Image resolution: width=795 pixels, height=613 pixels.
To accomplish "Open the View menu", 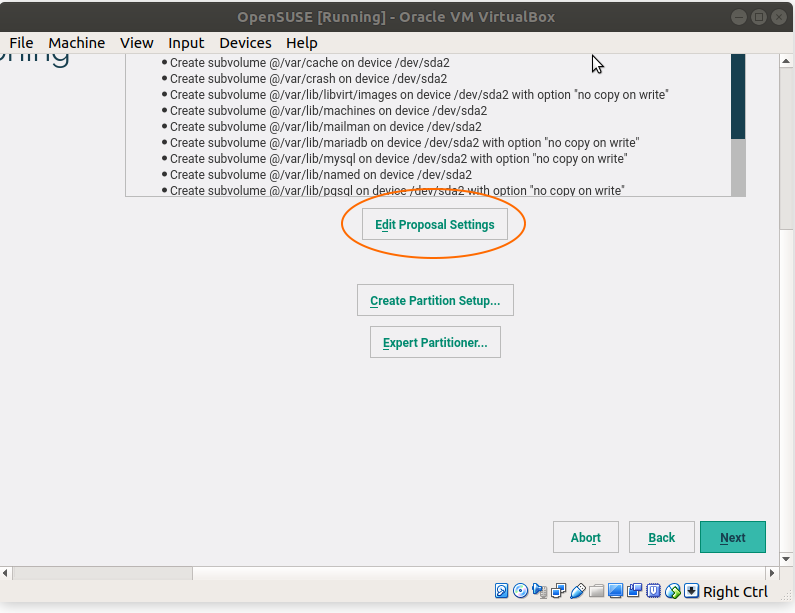I will [136, 43].
